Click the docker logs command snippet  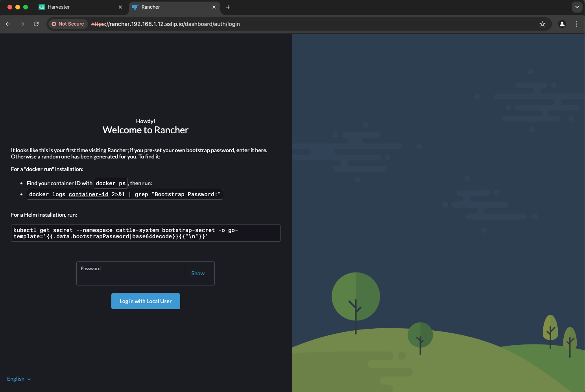pyautogui.click(x=125, y=194)
